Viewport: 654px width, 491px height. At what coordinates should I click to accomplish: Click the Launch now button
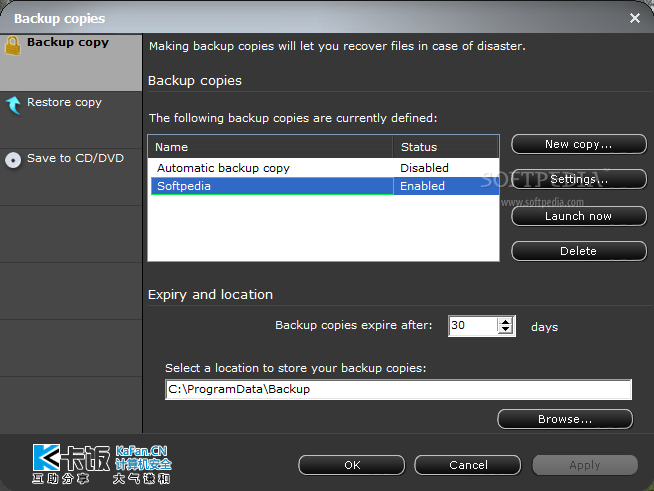pyautogui.click(x=579, y=216)
